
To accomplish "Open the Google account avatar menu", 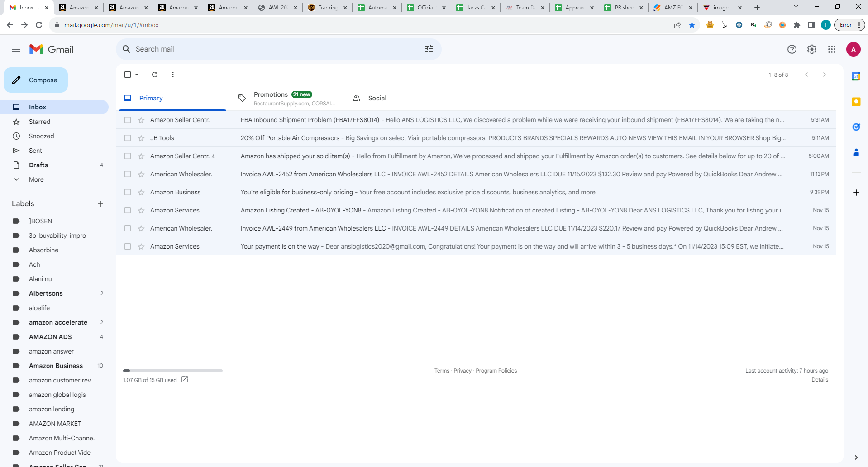I will tap(854, 49).
